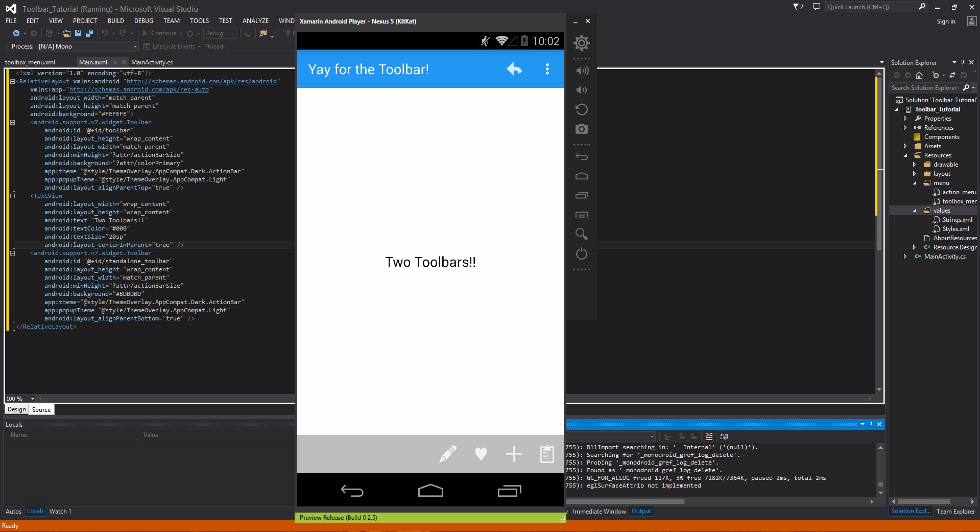Viewport: 980px width, 532px height.
Task: Collapse the Resources folder
Action: coord(905,155)
